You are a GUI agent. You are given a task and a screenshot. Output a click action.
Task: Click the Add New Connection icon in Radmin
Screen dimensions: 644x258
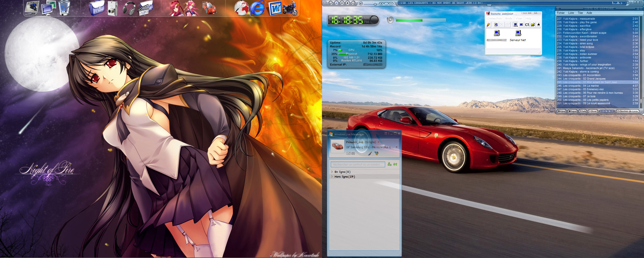pos(496,25)
